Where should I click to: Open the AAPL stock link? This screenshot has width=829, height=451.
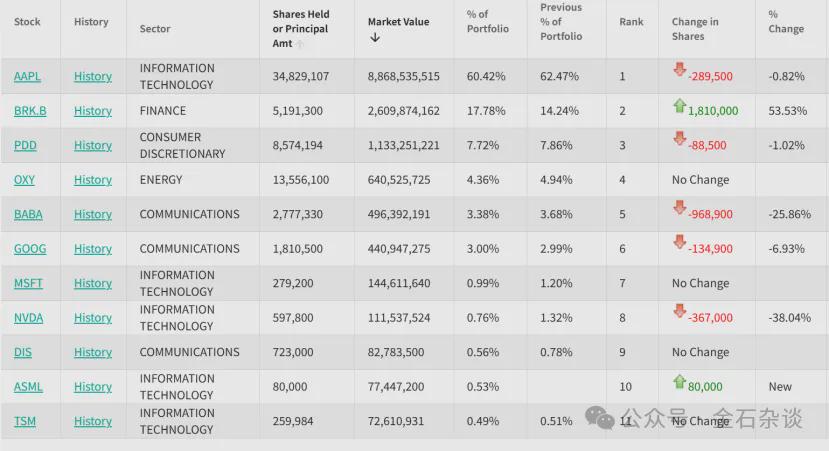click(27, 77)
